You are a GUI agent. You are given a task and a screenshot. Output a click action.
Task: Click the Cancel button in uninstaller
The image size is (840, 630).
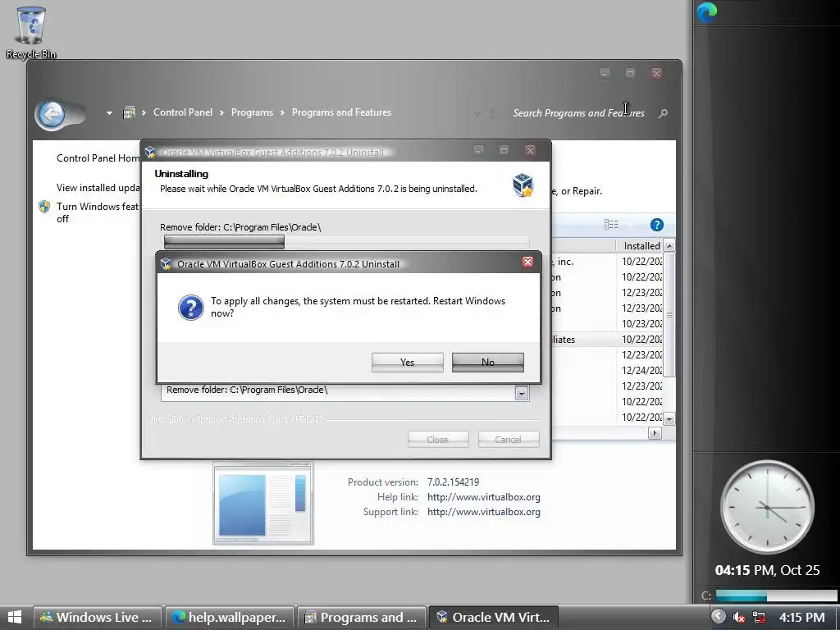click(x=509, y=440)
